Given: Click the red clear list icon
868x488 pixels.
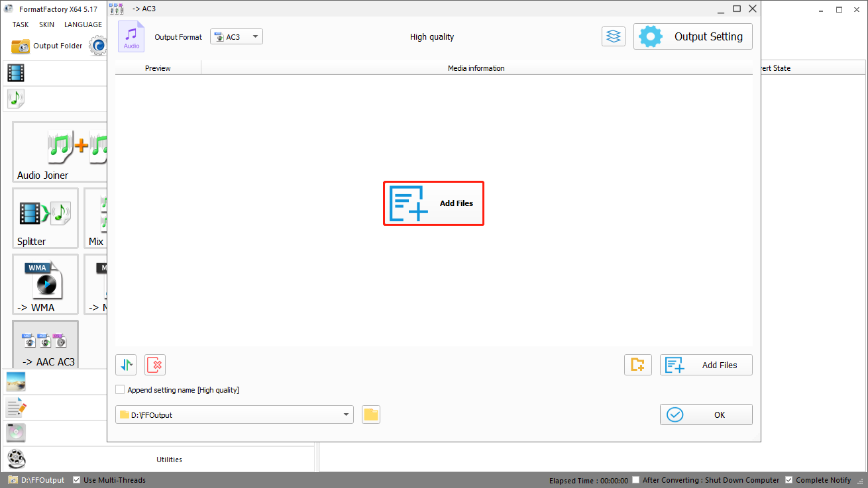Looking at the screenshot, I should click(155, 365).
